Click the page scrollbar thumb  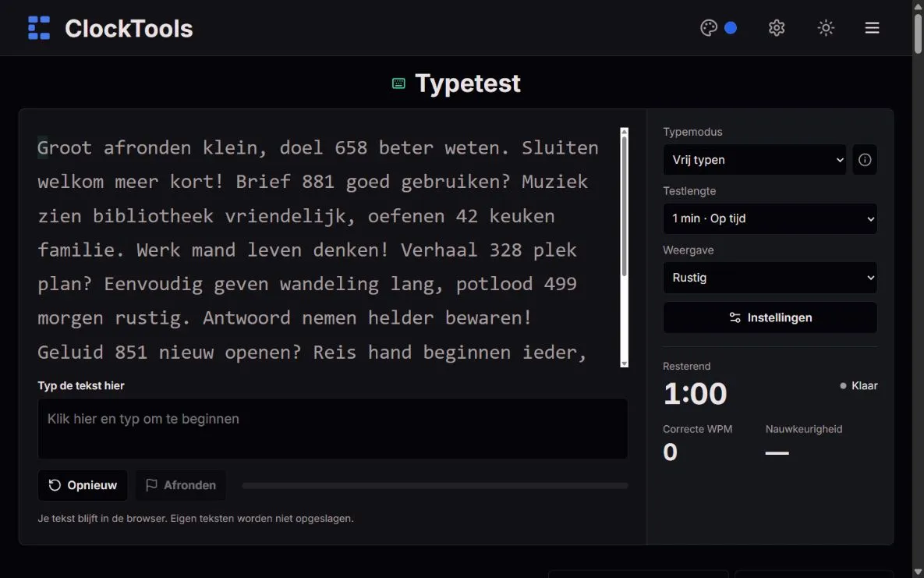[x=918, y=34]
